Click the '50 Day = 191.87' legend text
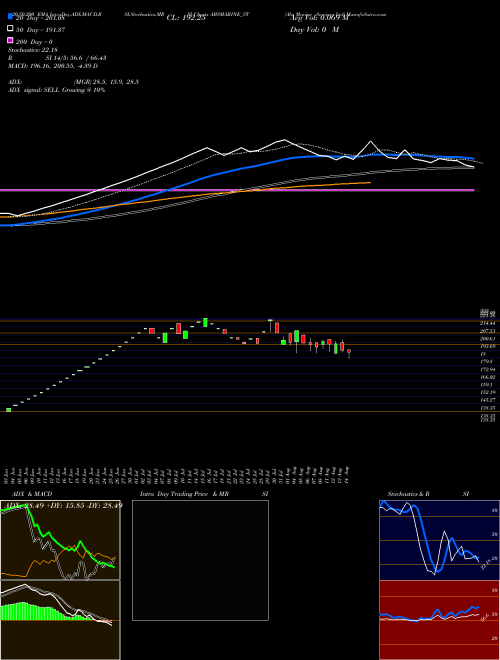Viewport: 500px width, 660px height. (41, 30)
